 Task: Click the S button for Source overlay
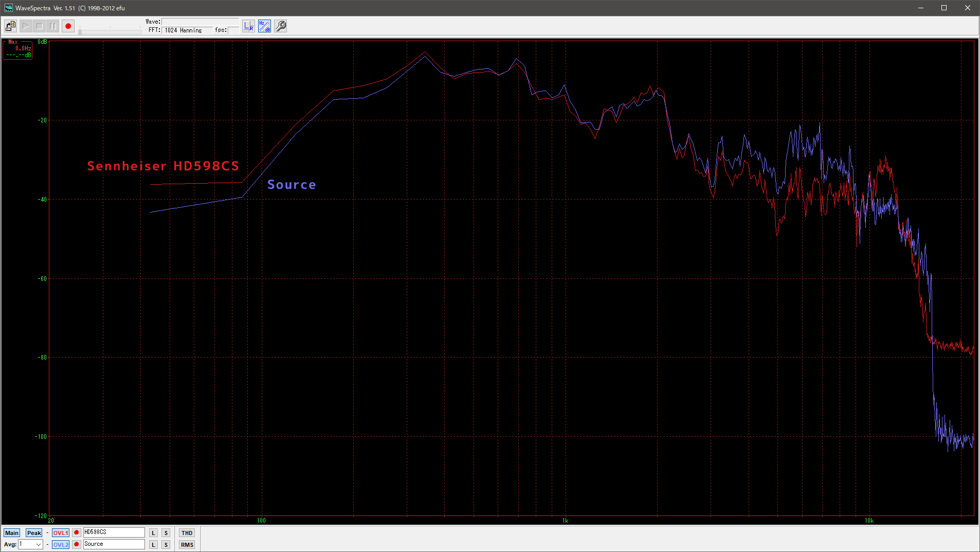click(x=166, y=545)
